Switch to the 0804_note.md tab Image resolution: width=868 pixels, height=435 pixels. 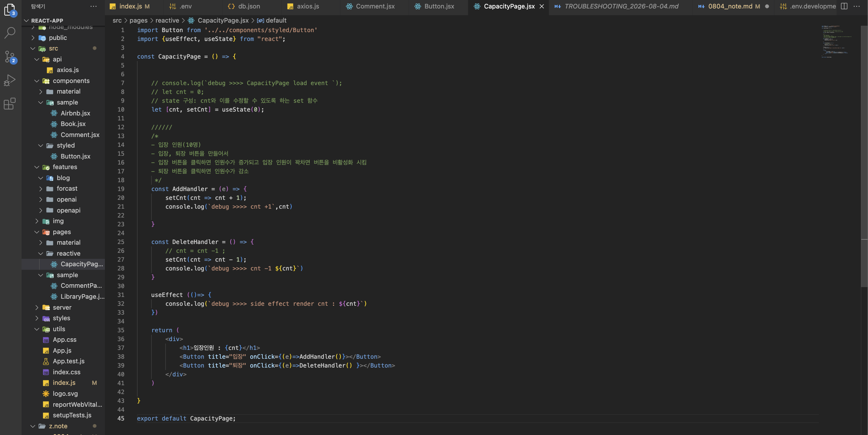click(x=733, y=6)
